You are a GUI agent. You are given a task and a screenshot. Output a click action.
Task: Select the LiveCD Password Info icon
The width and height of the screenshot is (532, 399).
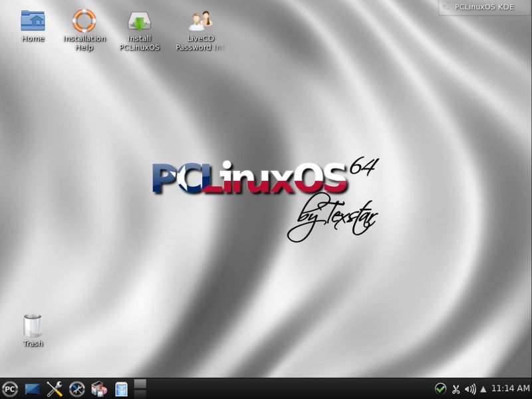pyautogui.click(x=200, y=31)
